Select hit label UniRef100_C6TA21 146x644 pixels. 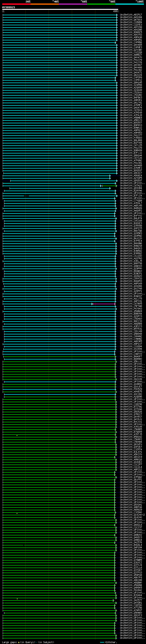(131, 186)
